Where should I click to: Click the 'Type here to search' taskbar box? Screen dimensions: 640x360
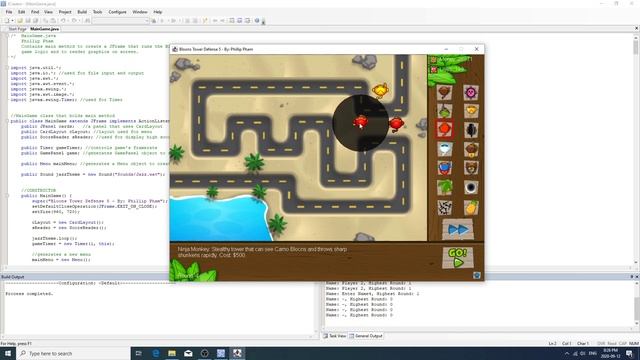pos(73,353)
